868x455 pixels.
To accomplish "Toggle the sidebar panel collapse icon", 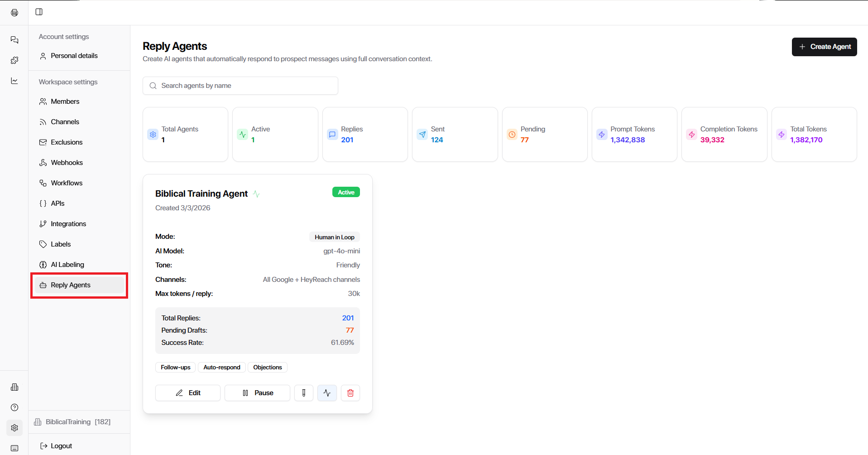I will 39,12.
